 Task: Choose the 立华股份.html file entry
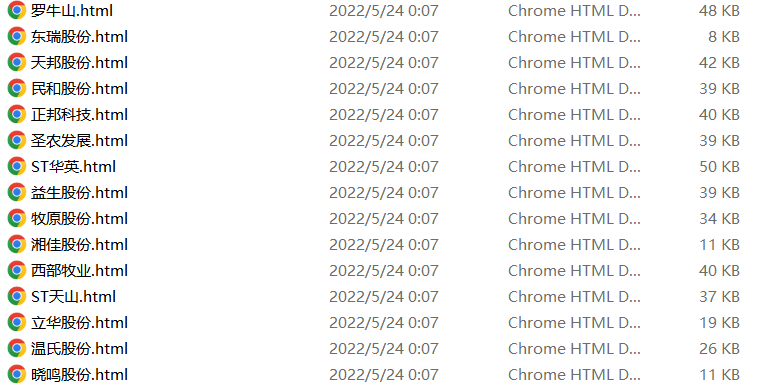tap(79, 323)
